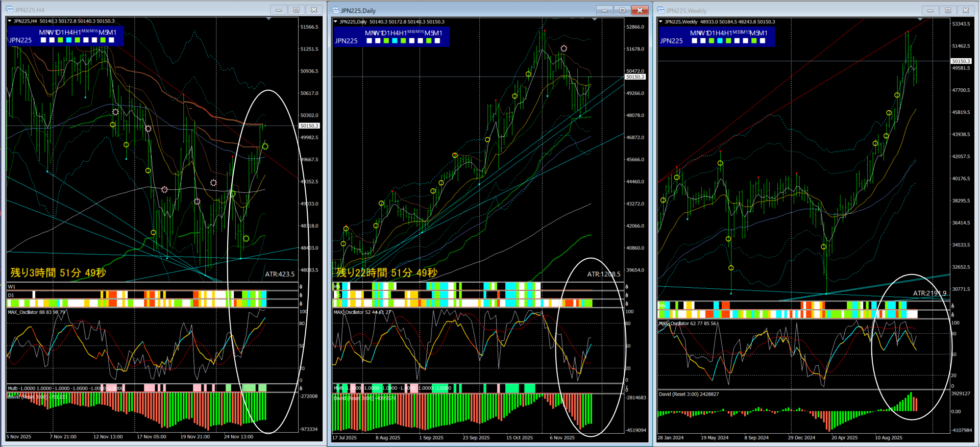Click the JPN225,H4 chart window icon
The width and height of the screenshot is (980, 447).
pyautogui.click(x=9, y=10)
